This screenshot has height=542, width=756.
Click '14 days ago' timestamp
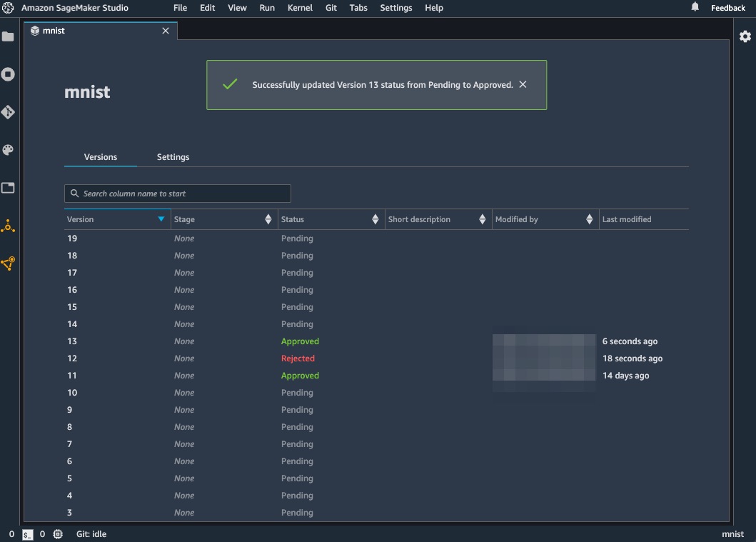625,376
